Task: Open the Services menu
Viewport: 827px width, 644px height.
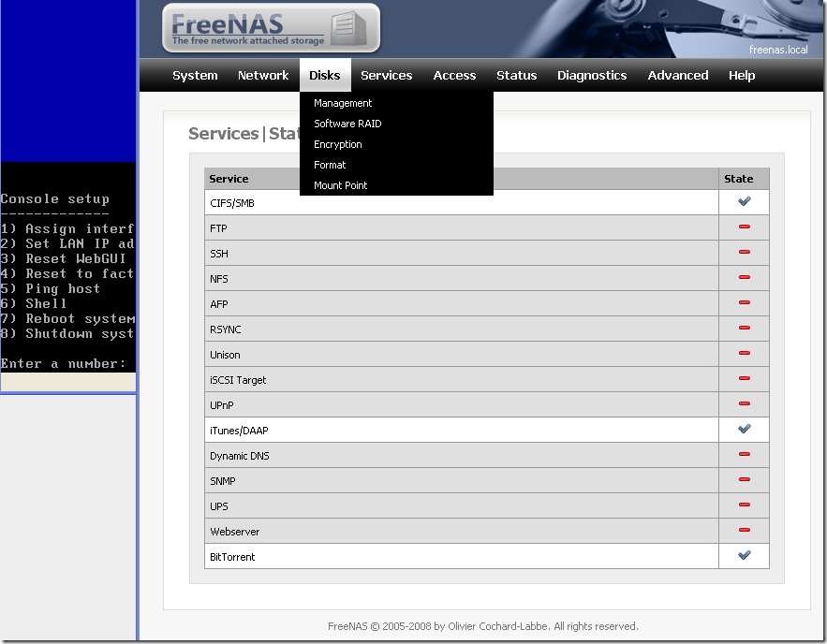Action: (x=387, y=76)
